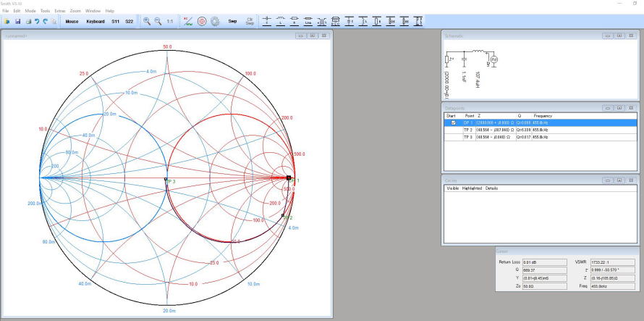Click the Details column header in Circles panel
The image size is (644, 321).
[491, 188]
